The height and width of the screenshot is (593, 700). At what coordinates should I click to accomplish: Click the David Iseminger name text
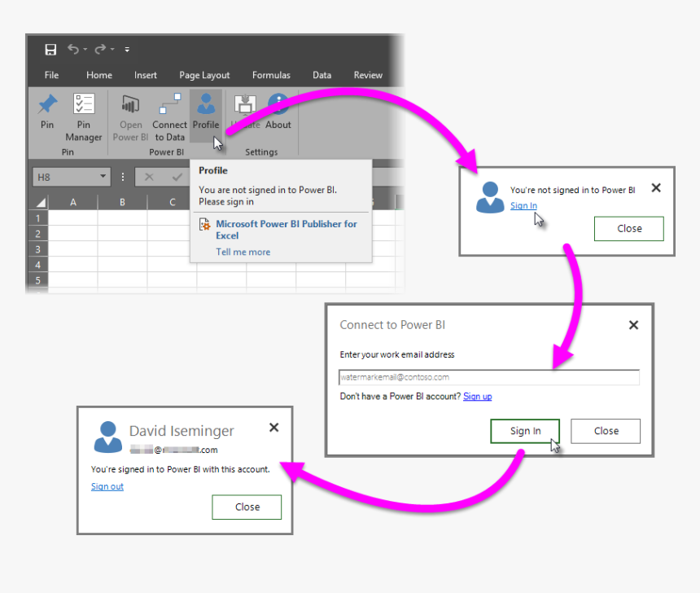[x=182, y=431]
